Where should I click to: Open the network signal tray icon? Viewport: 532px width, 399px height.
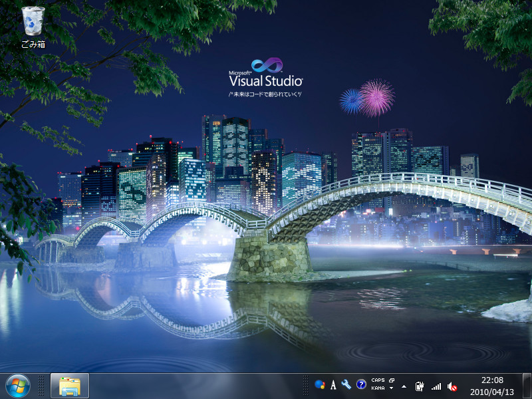[436, 386]
